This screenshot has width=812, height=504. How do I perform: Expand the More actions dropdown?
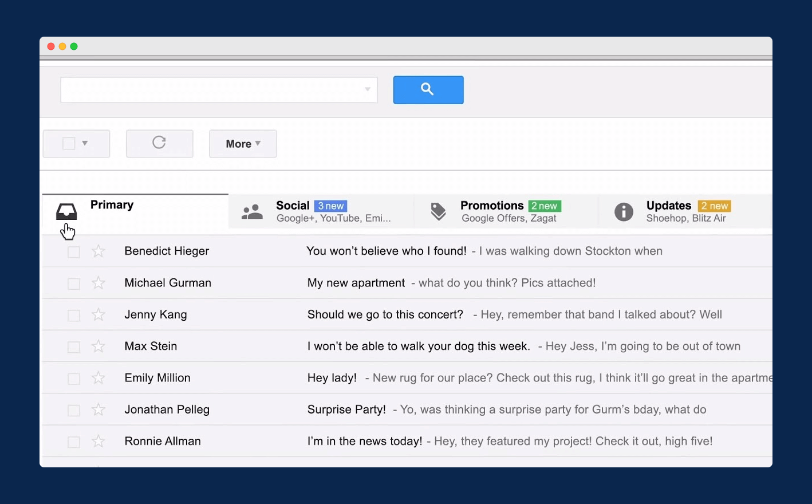243,144
